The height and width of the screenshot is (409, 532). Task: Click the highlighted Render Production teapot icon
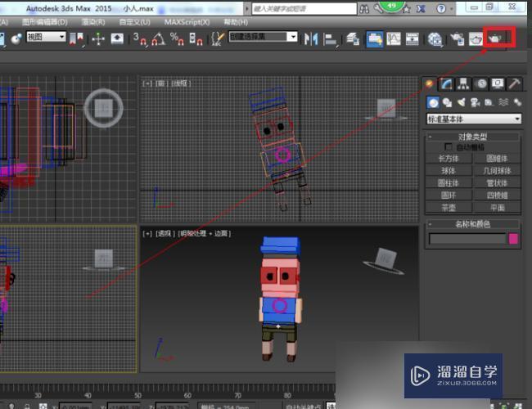coord(497,38)
